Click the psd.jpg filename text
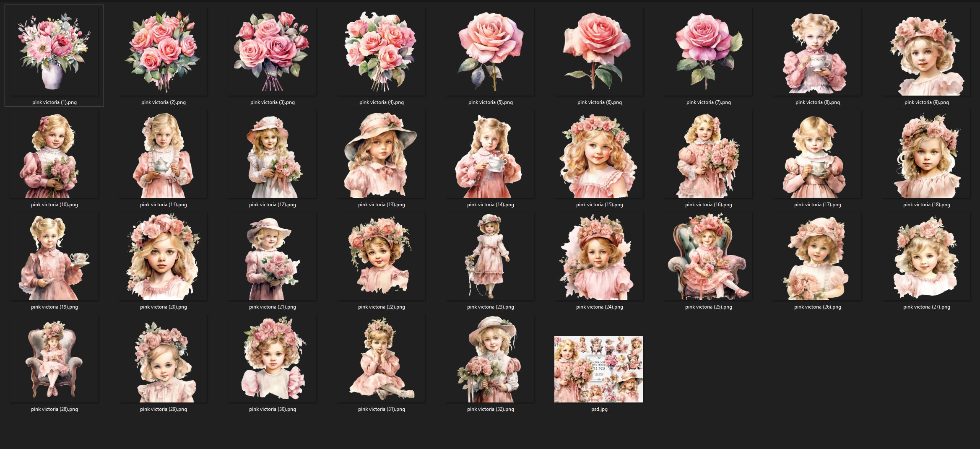This screenshot has width=980, height=449. tap(598, 410)
